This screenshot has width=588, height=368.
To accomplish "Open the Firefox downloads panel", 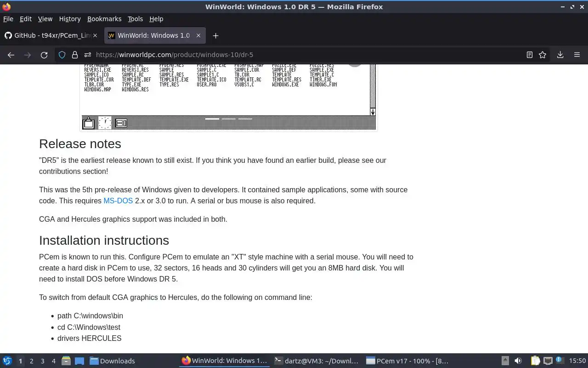I will 560,55.
